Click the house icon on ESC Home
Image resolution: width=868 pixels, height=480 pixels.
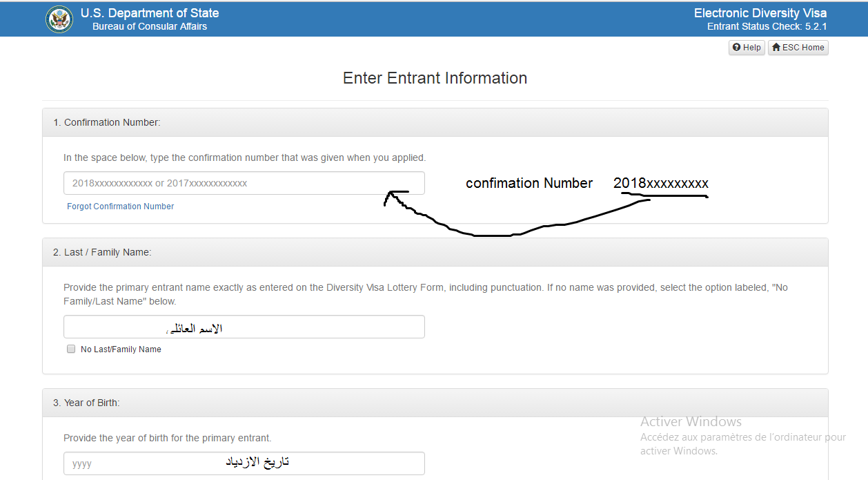[x=776, y=48]
